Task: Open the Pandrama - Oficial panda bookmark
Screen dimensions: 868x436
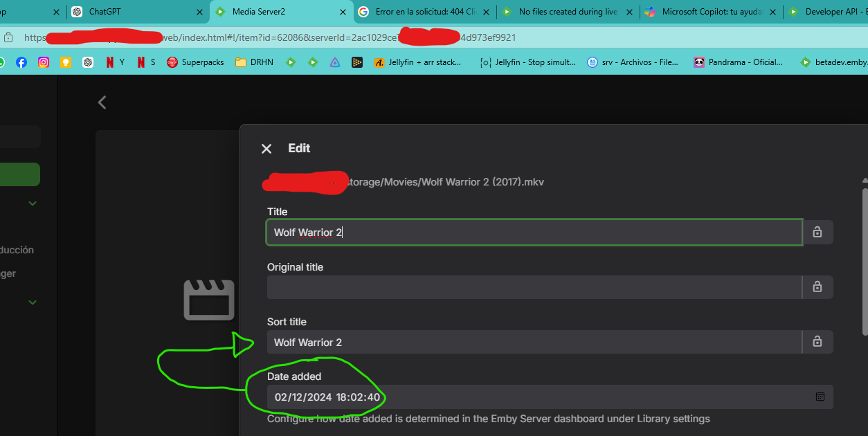Action: tap(732, 62)
